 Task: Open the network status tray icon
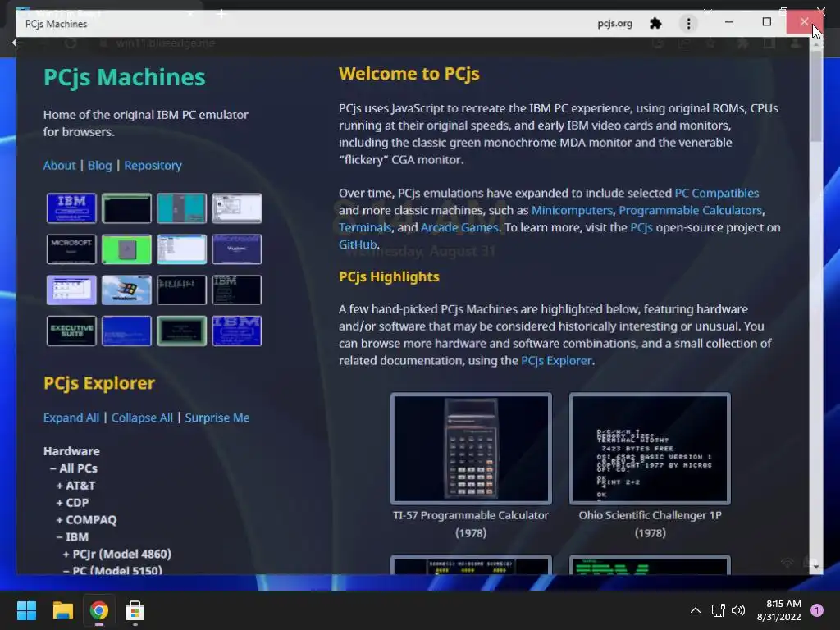718,610
